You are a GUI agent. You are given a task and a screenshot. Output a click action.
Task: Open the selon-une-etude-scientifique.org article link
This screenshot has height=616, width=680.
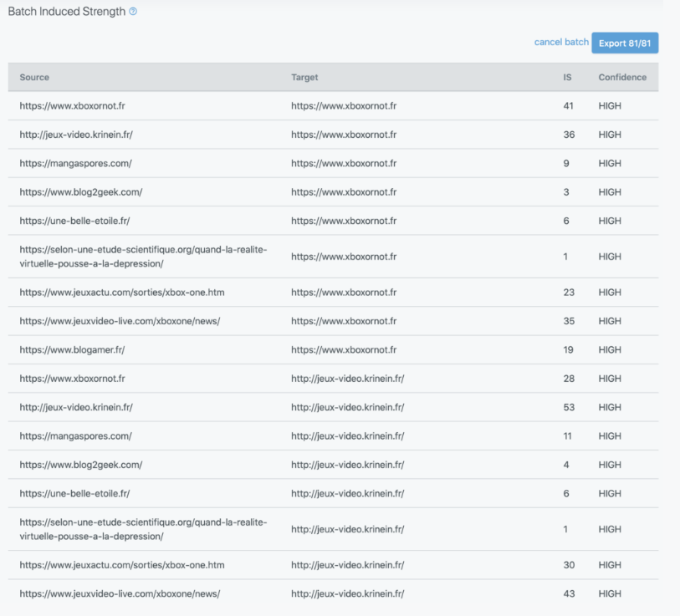point(142,257)
